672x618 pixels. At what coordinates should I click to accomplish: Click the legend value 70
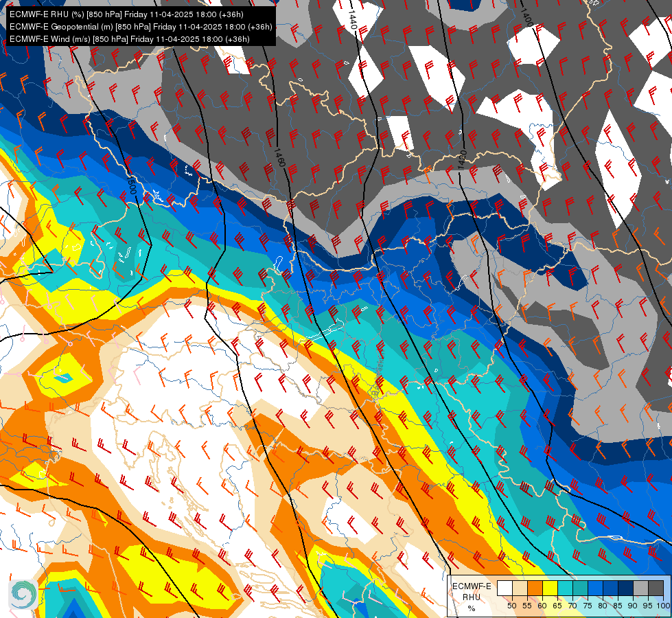pyautogui.click(x=572, y=606)
